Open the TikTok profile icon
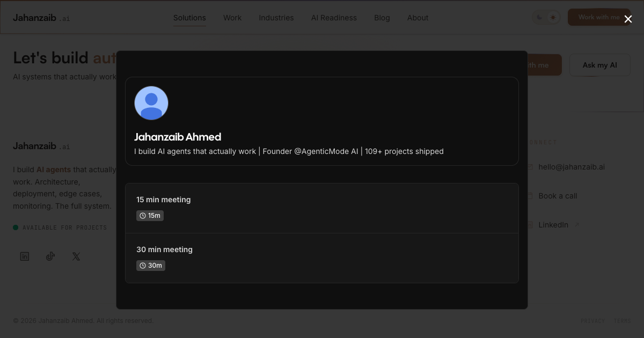This screenshot has width=644, height=338. [50, 256]
